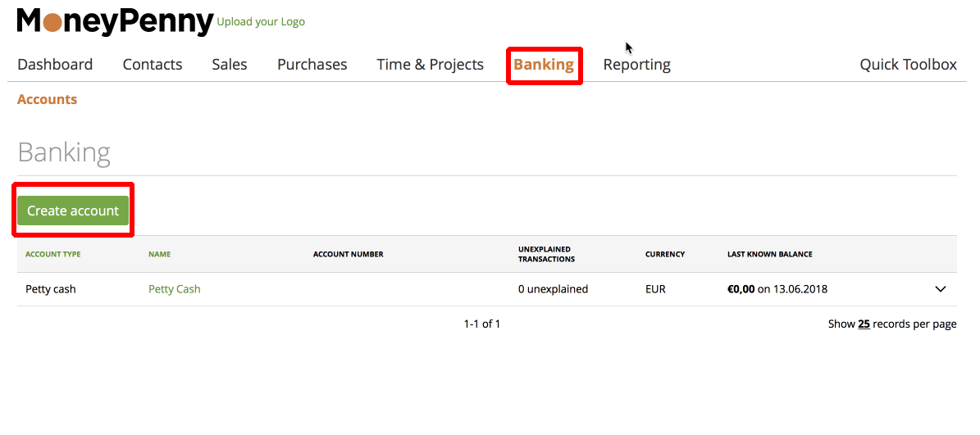Sort by Account Type column
Image resolution: width=980 pixels, height=435 pixels.
coord(53,255)
